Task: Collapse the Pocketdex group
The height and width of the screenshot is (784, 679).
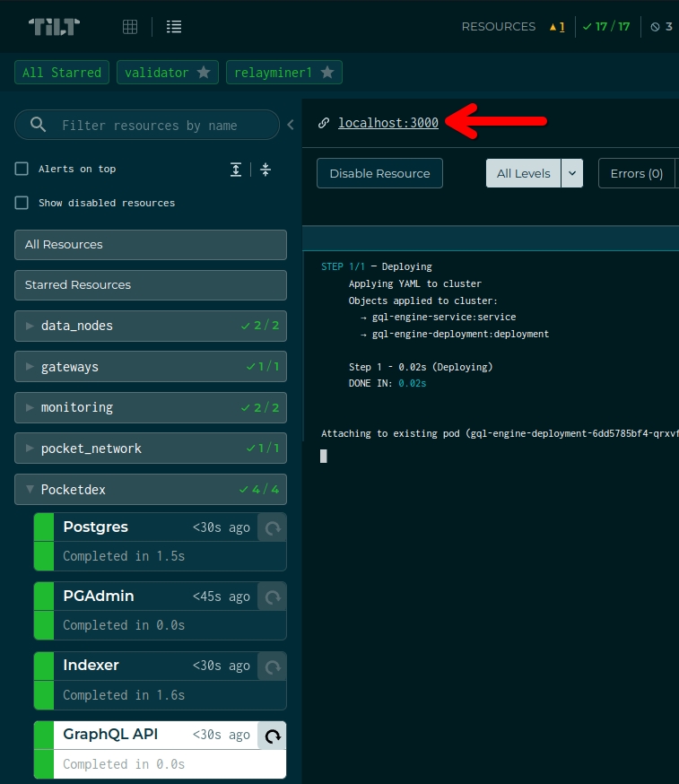Action: [151, 490]
